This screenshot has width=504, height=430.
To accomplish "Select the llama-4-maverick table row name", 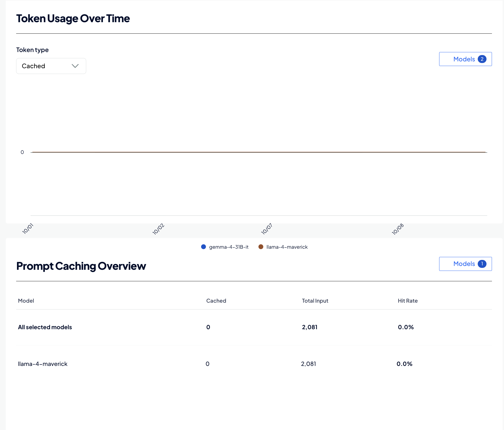I will pyautogui.click(x=43, y=364).
